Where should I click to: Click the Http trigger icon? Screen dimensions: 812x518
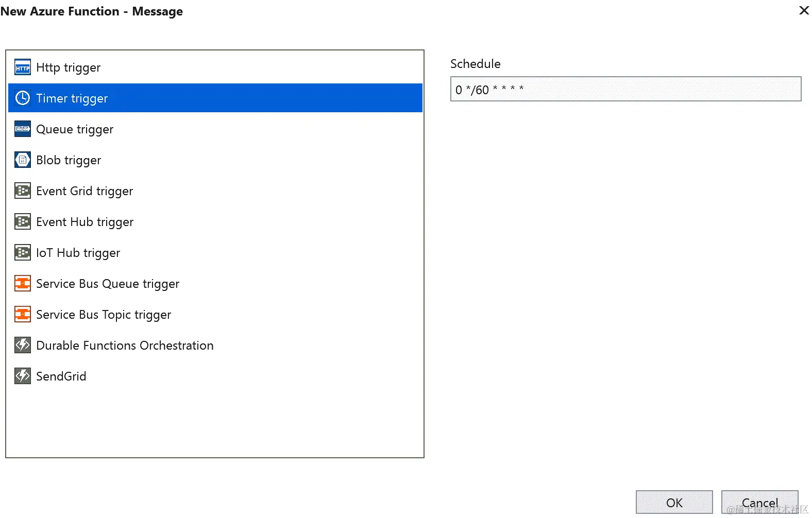23,67
